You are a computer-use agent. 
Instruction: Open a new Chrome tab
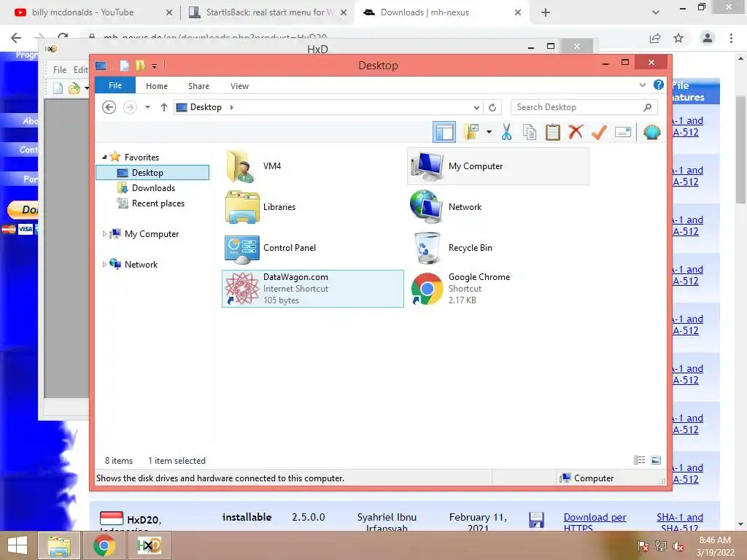(x=546, y=12)
